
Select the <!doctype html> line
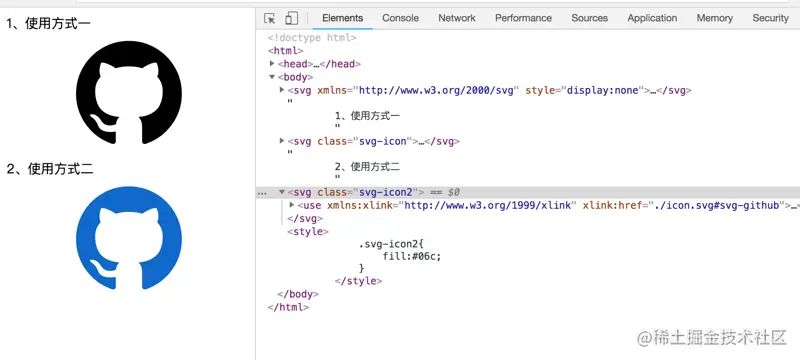tap(312, 38)
